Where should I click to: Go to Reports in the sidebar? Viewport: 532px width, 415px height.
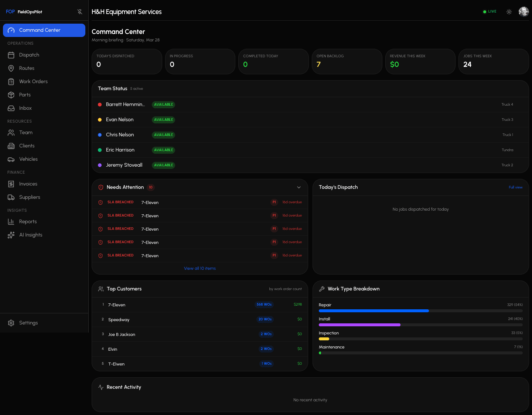[28, 222]
